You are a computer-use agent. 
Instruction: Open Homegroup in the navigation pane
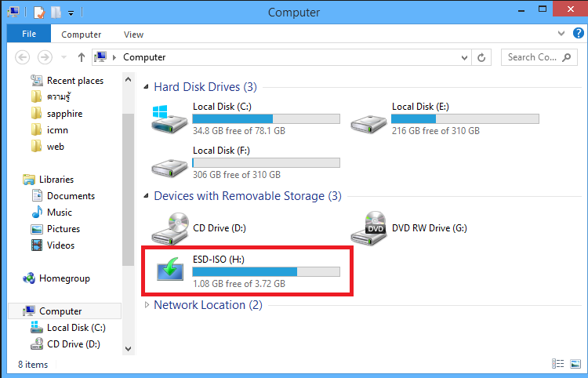[x=56, y=278]
